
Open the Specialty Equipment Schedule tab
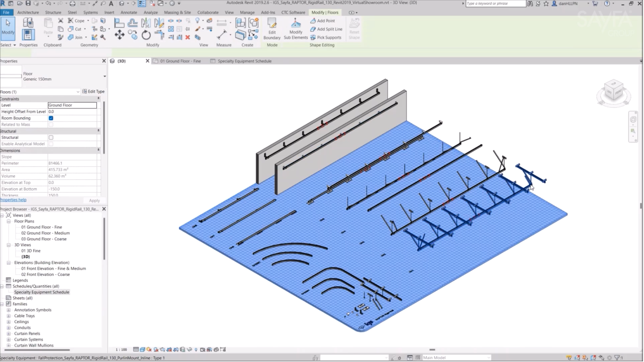[x=244, y=61]
